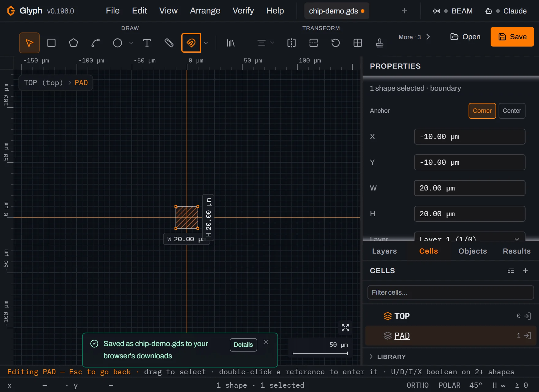The image size is (539, 392).
Task: Select the path draw tool
Action: pos(96,43)
